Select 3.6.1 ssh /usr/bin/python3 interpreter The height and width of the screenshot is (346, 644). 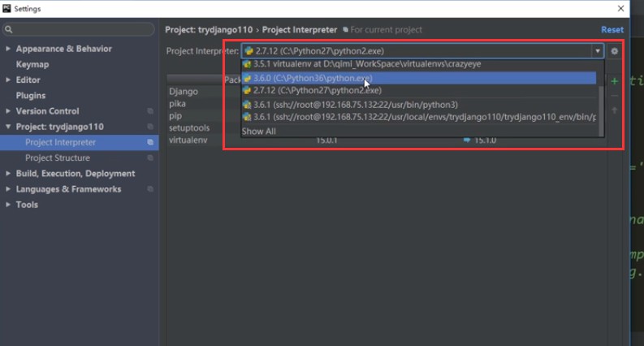click(419, 105)
